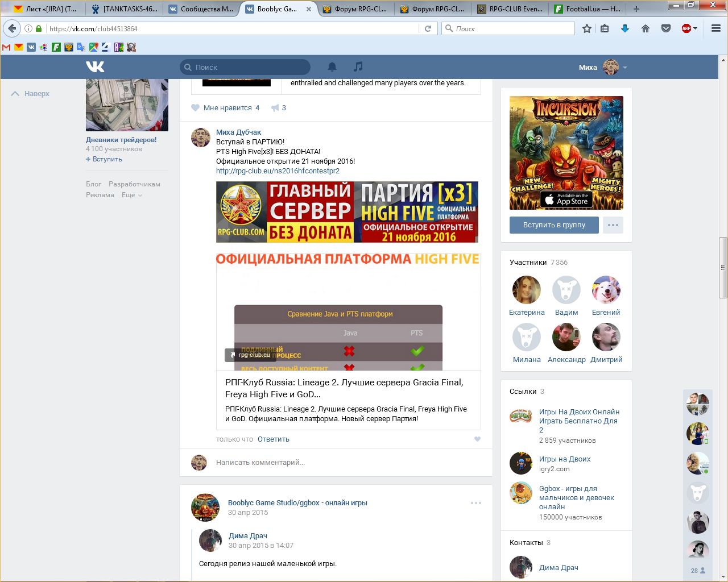Click the page vertical scrollbar thumb
Screen dimensions: 728x582
coord(723,267)
